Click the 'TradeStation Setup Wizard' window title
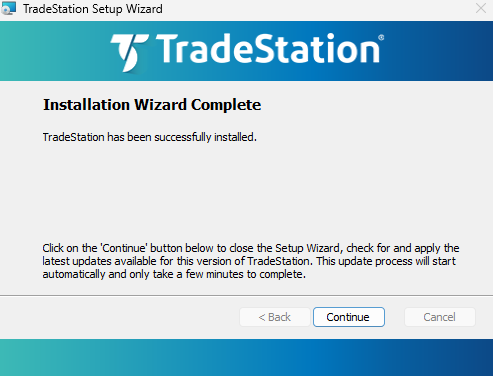 click(x=93, y=9)
